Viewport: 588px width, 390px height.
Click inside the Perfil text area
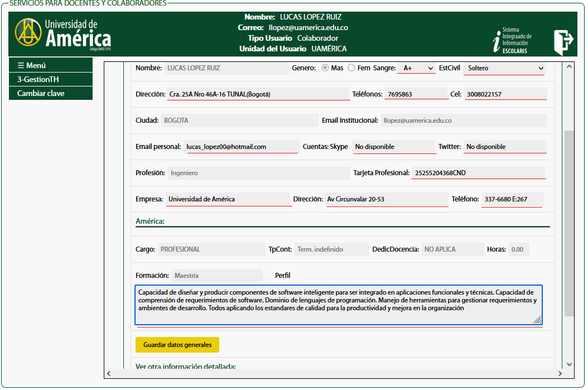pyautogui.click(x=338, y=305)
